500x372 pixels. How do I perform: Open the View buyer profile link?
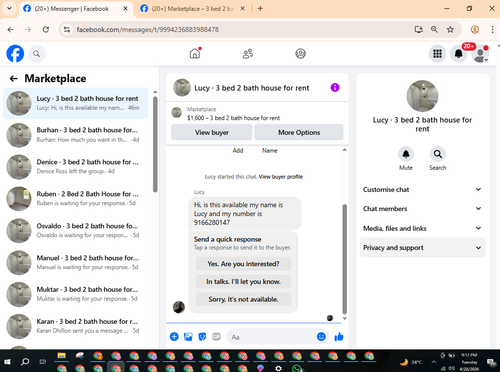pos(281,177)
